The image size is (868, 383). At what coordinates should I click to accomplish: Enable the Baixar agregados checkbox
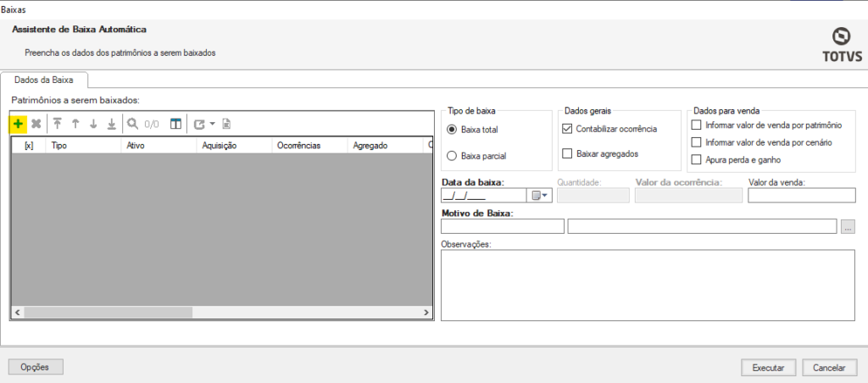[567, 153]
